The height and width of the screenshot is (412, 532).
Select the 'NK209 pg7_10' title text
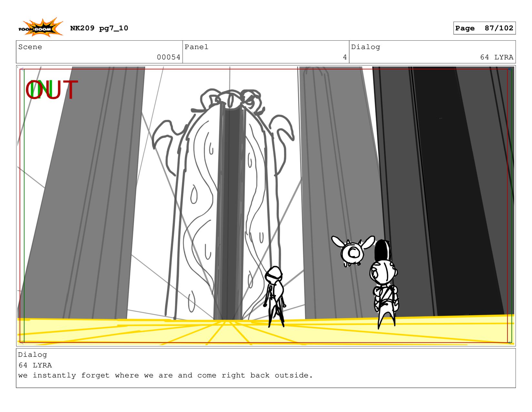coord(99,28)
